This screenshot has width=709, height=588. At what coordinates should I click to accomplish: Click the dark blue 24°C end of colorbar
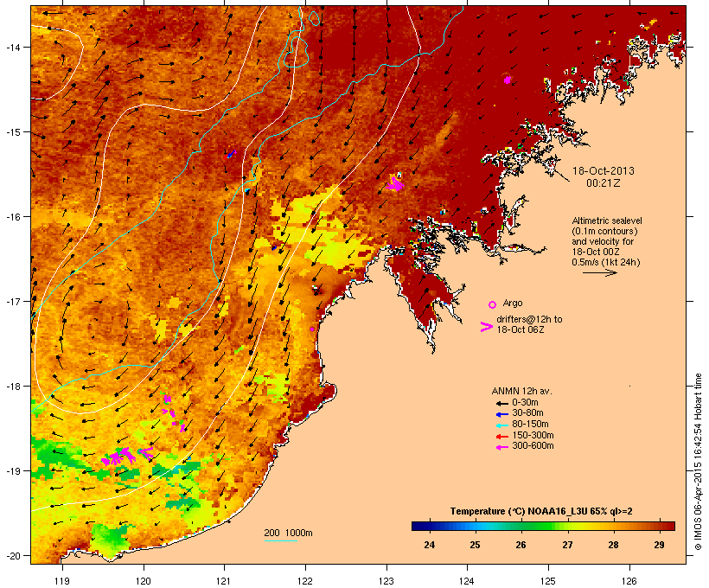pyautogui.click(x=420, y=526)
